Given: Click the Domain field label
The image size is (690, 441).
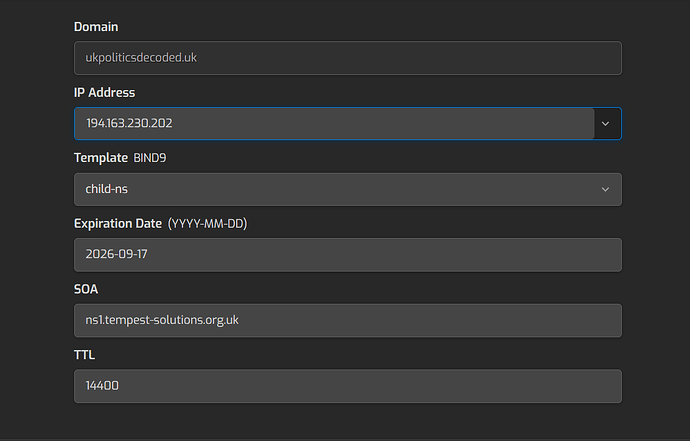Looking at the screenshot, I should pyautogui.click(x=96, y=26).
